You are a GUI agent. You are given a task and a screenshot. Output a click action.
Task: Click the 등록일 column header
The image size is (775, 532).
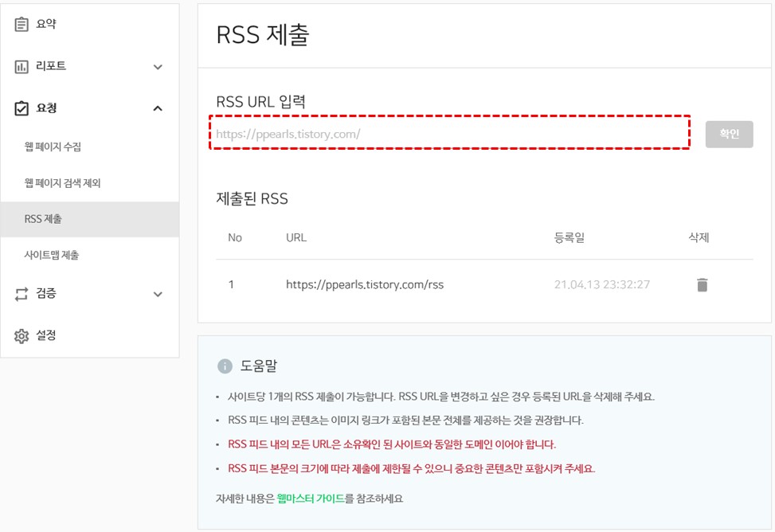pyautogui.click(x=569, y=238)
